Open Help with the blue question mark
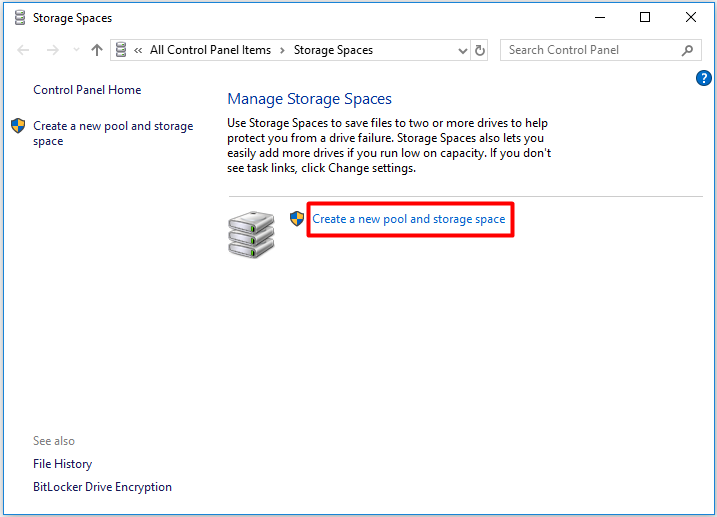 click(x=703, y=78)
